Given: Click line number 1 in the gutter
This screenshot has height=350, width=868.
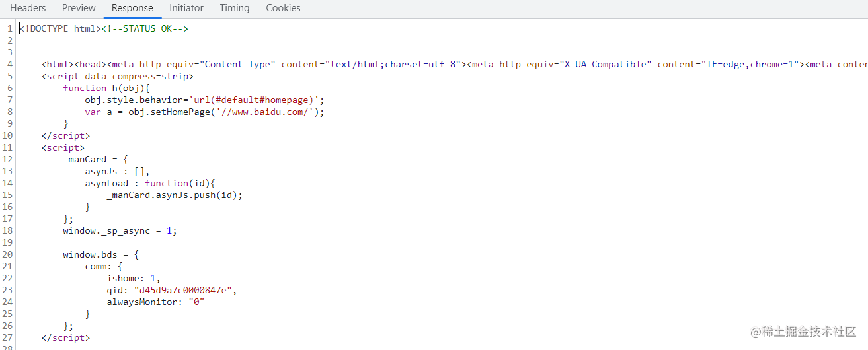Looking at the screenshot, I should [10, 28].
